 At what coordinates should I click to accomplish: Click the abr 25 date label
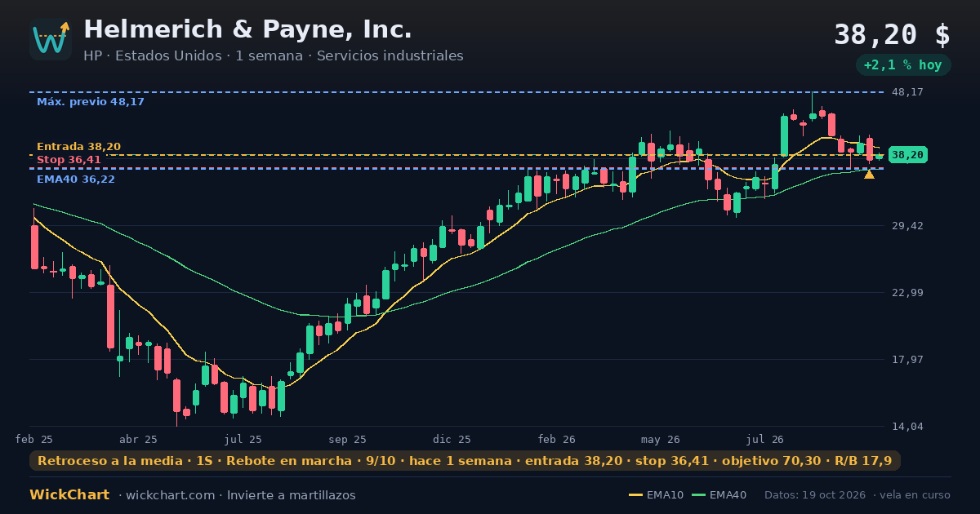(138, 440)
